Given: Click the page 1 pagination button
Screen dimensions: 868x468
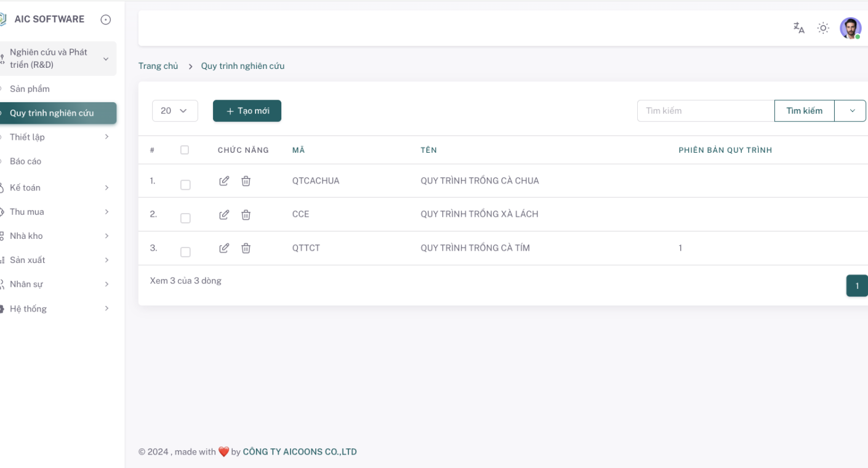Looking at the screenshot, I should click(x=857, y=286).
